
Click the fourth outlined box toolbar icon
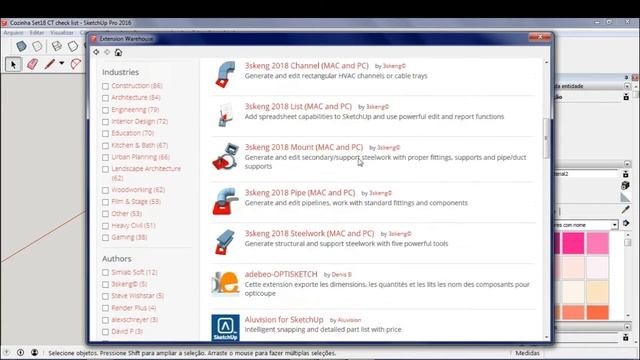coord(73,46)
